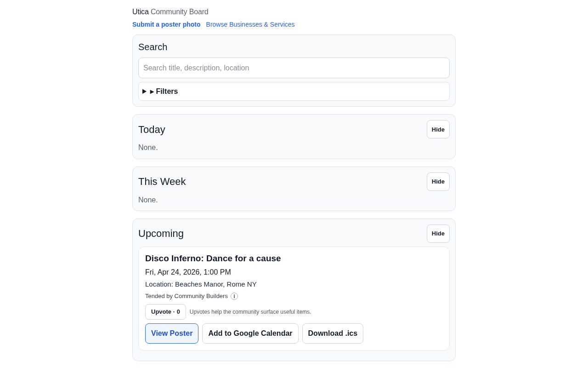Hide the Upcoming section
This screenshot has width=588, height=368.
tap(438, 234)
